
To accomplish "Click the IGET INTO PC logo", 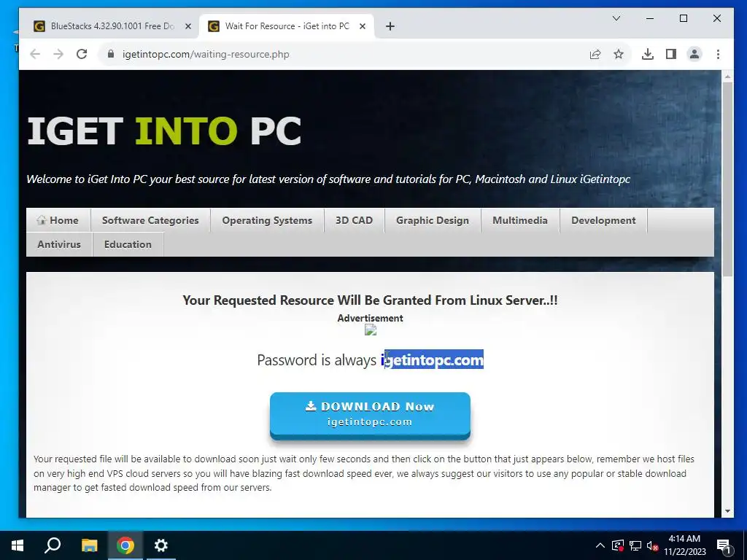I will click(x=164, y=131).
